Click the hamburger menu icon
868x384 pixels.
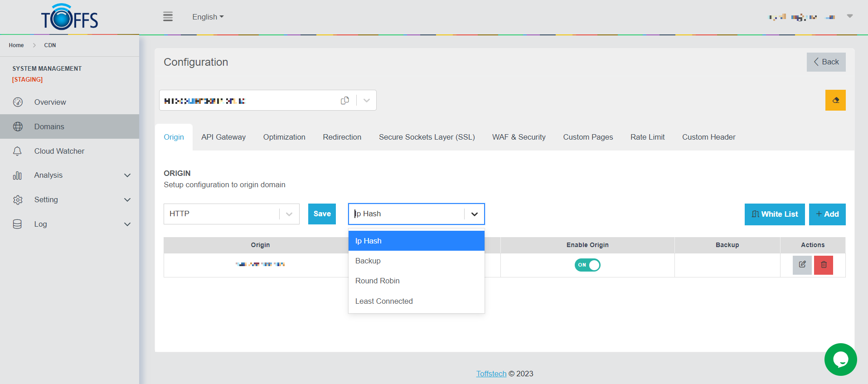coord(168,17)
